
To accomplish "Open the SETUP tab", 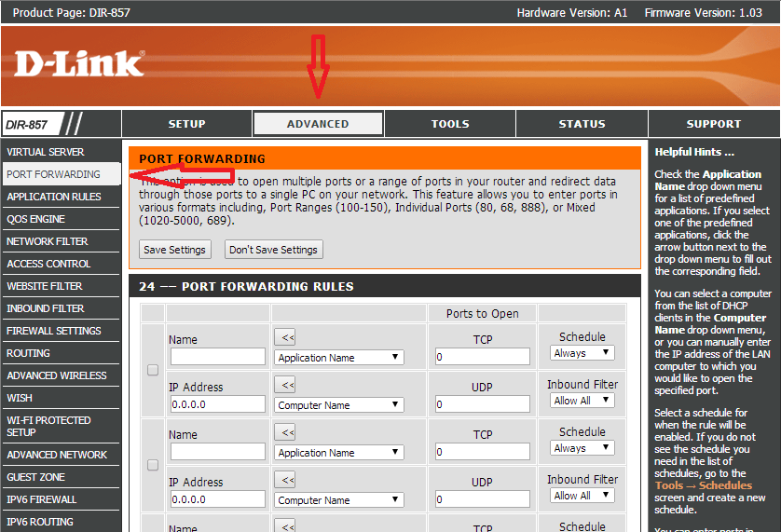I will coord(186,124).
